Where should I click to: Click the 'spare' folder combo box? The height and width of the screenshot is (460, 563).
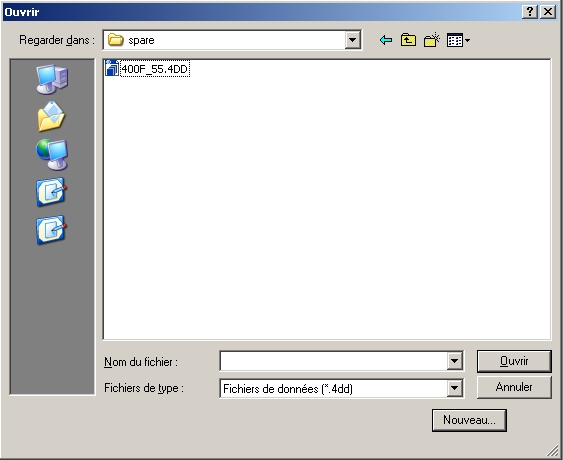(x=232, y=40)
